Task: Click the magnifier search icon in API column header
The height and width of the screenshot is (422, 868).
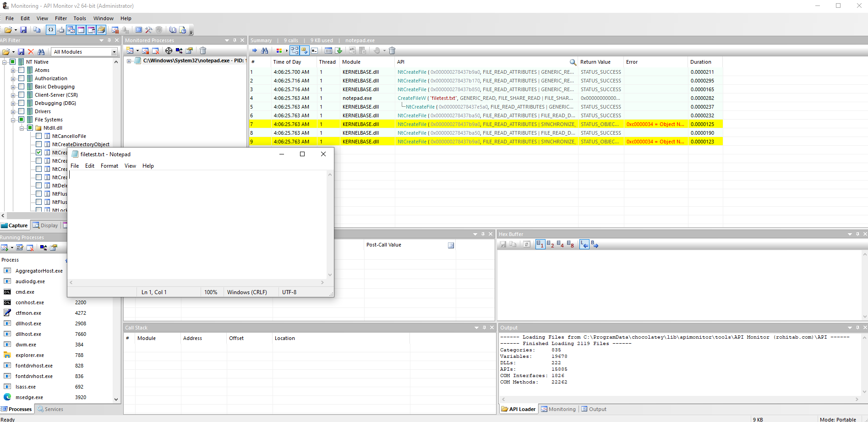Action: 573,62
